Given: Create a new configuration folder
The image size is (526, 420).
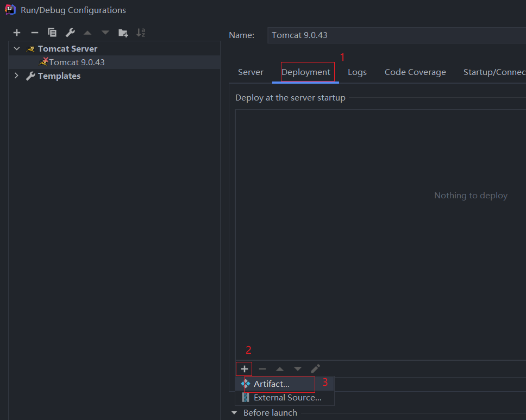Looking at the screenshot, I should pyautogui.click(x=123, y=33).
